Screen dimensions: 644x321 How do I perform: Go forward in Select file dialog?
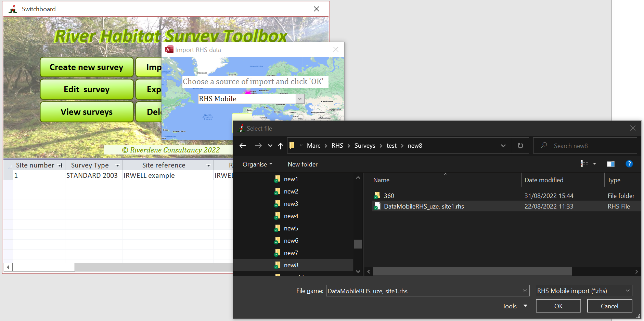[x=258, y=146]
